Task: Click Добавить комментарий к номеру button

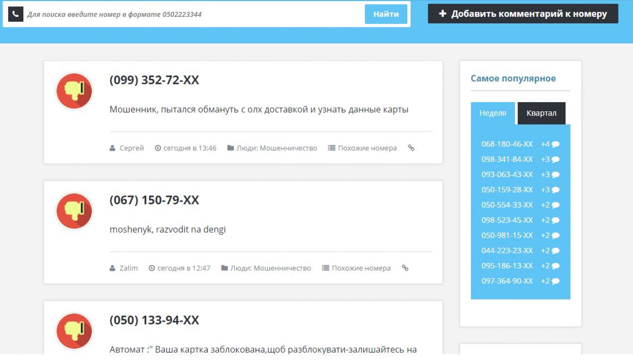Action: coord(523,14)
